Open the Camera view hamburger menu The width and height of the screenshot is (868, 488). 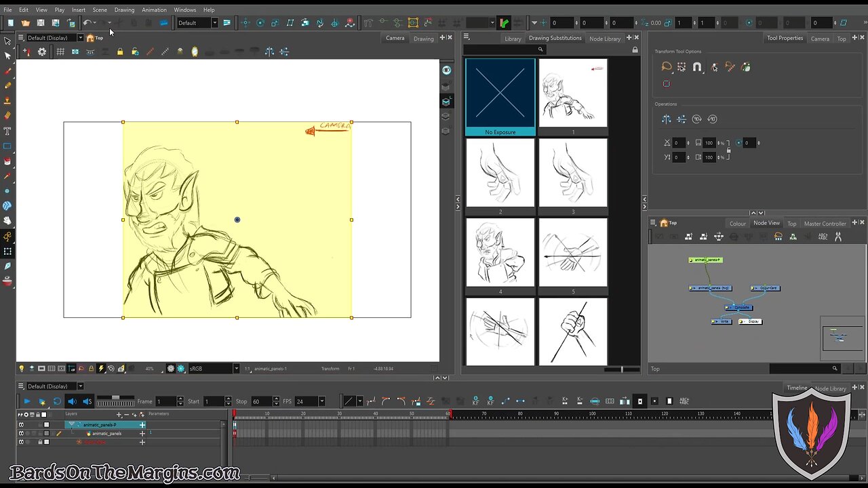click(x=20, y=38)
